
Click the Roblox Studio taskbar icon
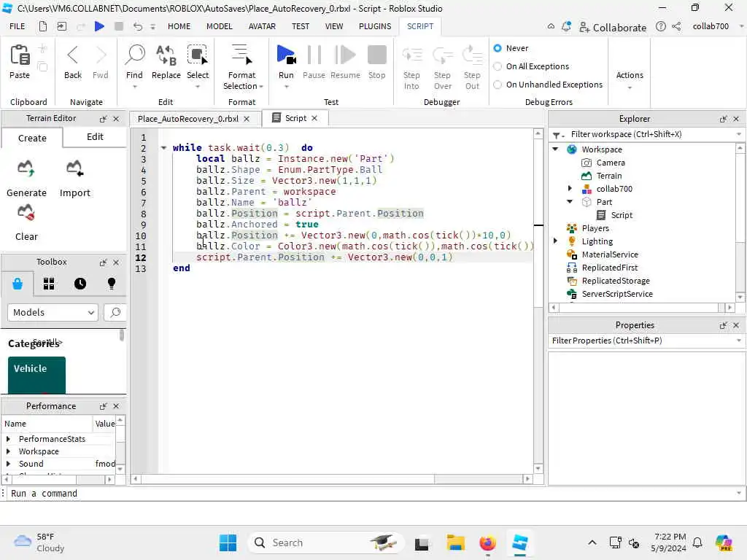click(519, 542)
